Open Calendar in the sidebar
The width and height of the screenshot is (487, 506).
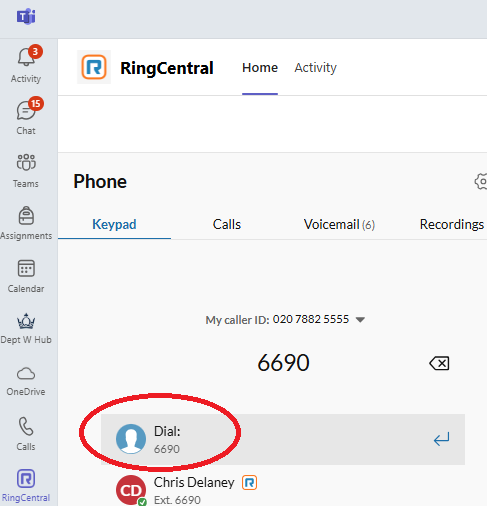[x=26, y=276]
